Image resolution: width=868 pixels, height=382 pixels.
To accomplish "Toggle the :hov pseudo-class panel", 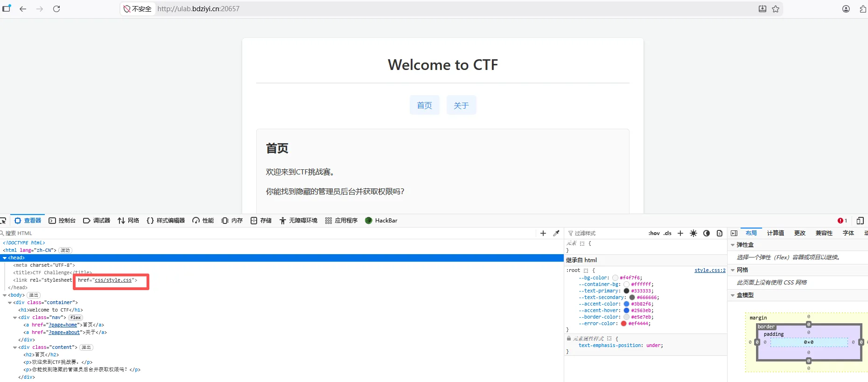I will coord(654,233).
